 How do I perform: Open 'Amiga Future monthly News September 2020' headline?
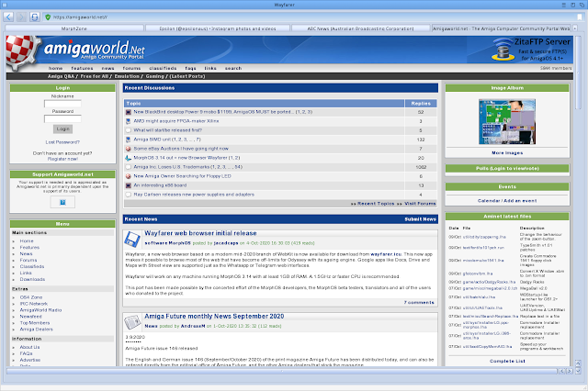[214, 316]
